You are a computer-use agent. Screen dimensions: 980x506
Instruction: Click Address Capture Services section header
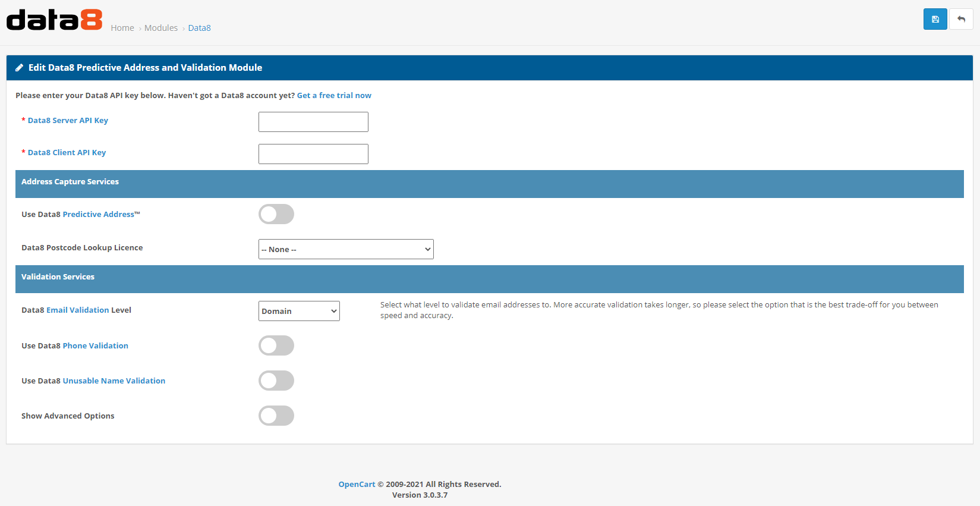pyautogui.click(x=490, y=184)
